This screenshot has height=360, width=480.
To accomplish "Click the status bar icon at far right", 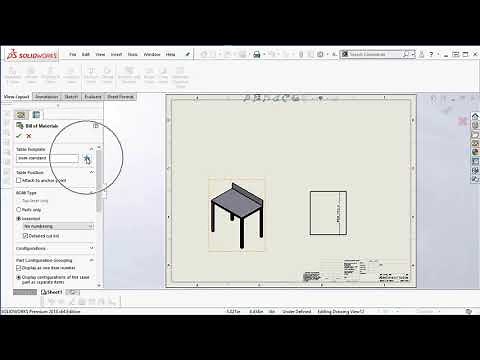I will (x=469, y=311).
